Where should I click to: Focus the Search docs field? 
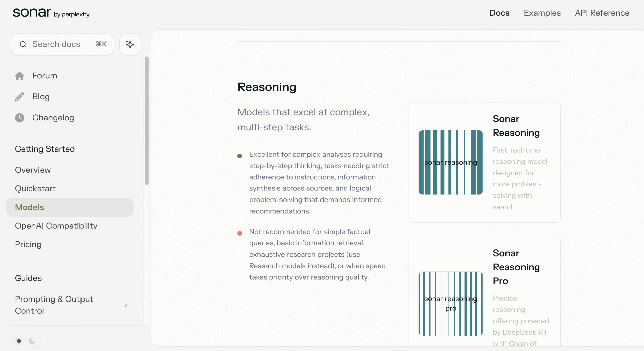pos(62,44)
